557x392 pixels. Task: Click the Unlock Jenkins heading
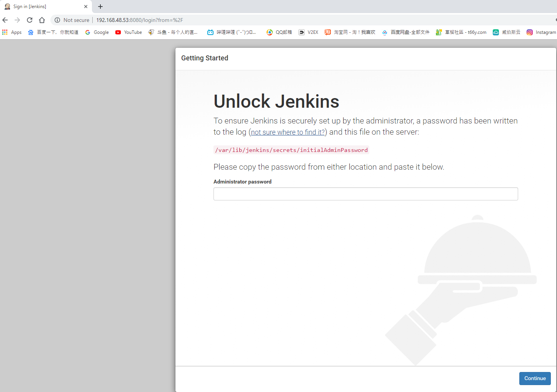[x=276, y=102]
